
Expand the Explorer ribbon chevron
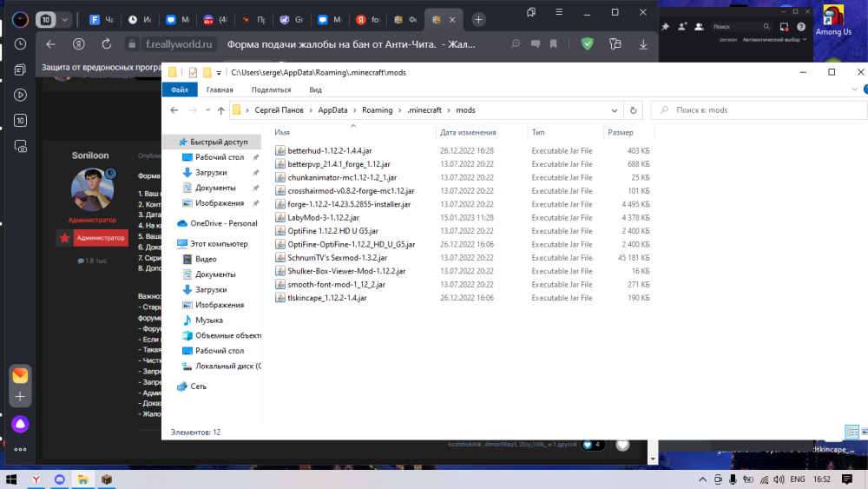(854, 89)
